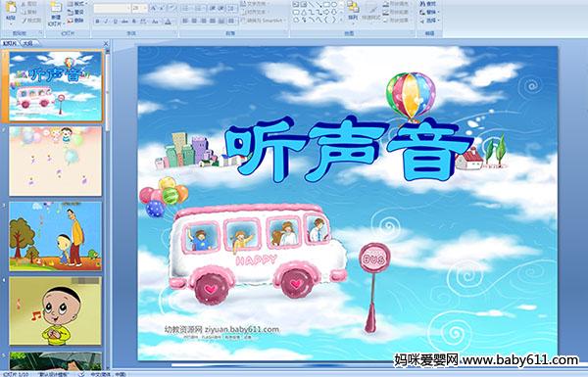Toggle Italic formatting
588x377 pixels.
[x=106, y=22]
